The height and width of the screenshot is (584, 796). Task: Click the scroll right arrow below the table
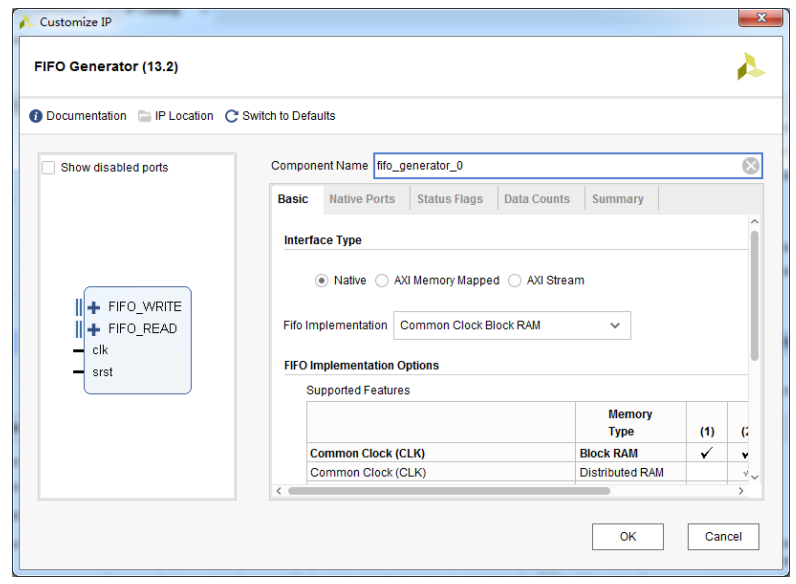pos(741,491)
